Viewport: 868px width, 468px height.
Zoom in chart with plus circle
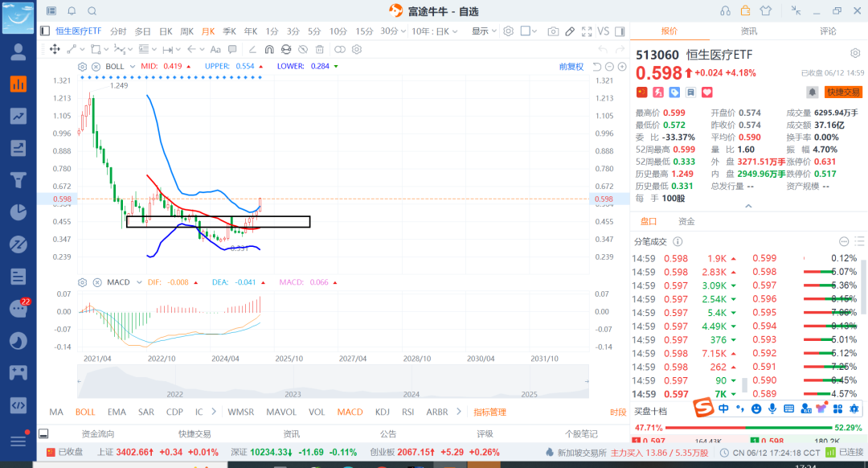tap(622, 67)
